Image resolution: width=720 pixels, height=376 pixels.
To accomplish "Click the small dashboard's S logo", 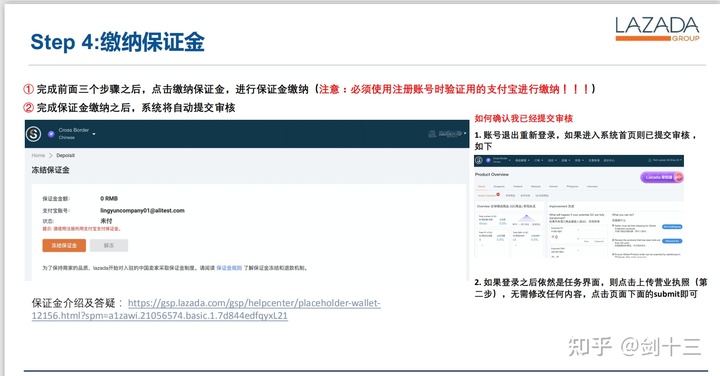I will 478,160.
